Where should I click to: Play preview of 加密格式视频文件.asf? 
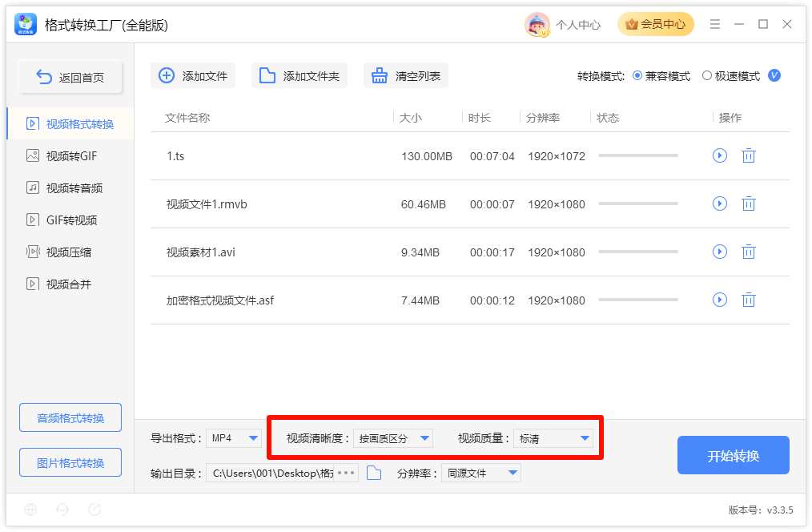point(720,300)
